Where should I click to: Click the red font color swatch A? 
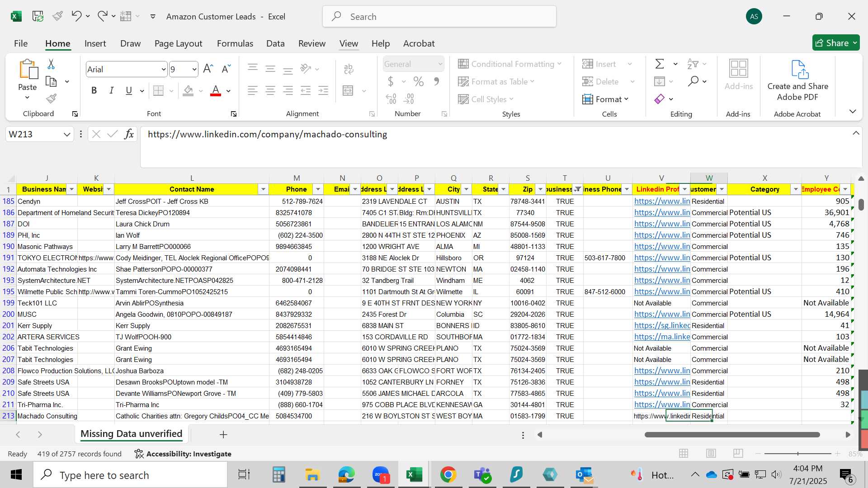(216, 90)
